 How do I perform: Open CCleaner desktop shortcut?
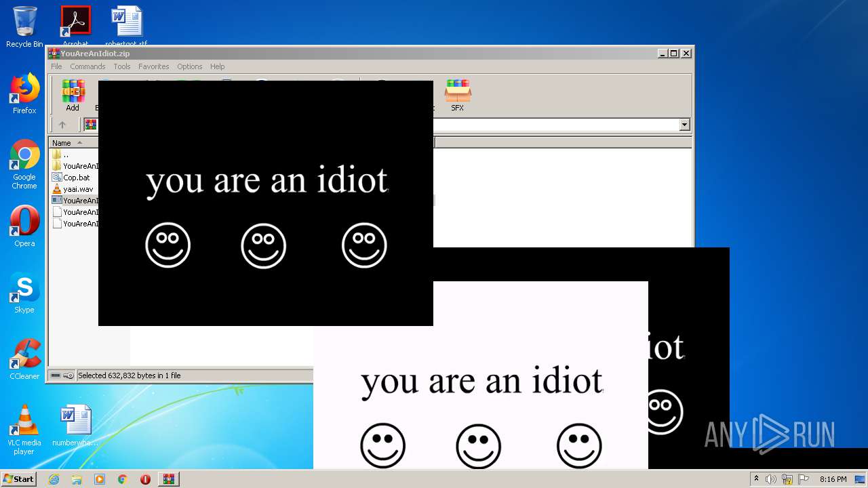pyautogui.click(x=24, y=359)
